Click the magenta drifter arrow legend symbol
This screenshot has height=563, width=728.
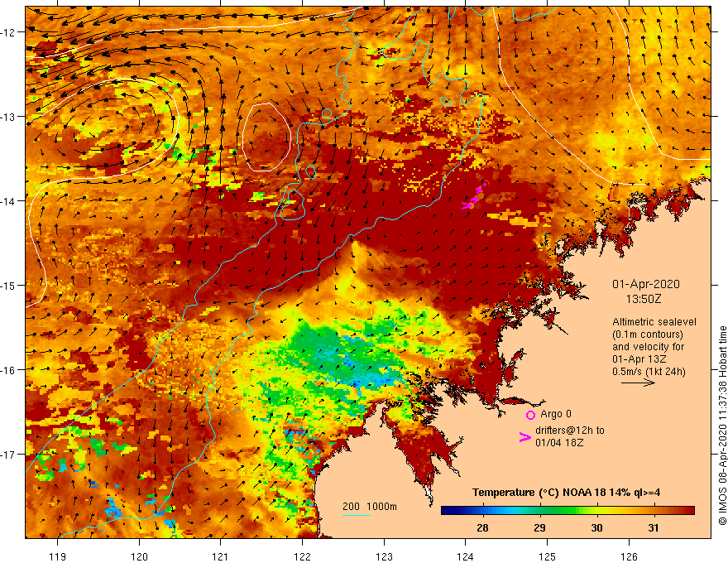(x=525, y=436)
